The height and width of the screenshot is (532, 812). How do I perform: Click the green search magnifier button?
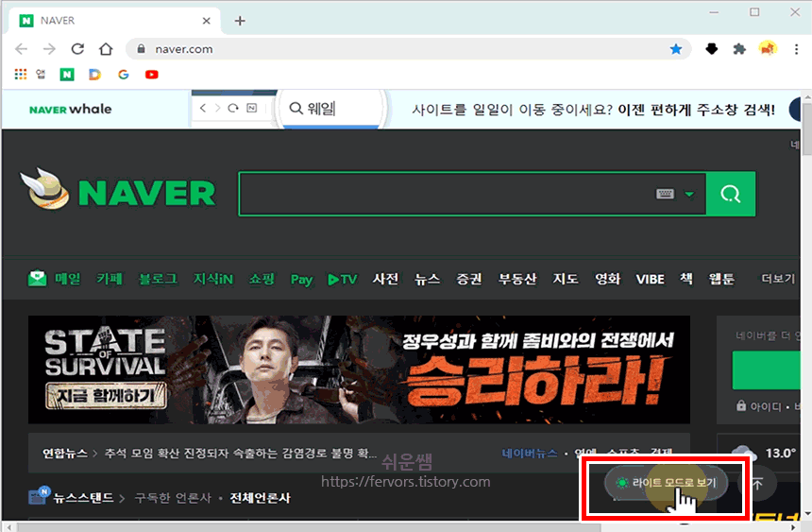tap(731, 194)
